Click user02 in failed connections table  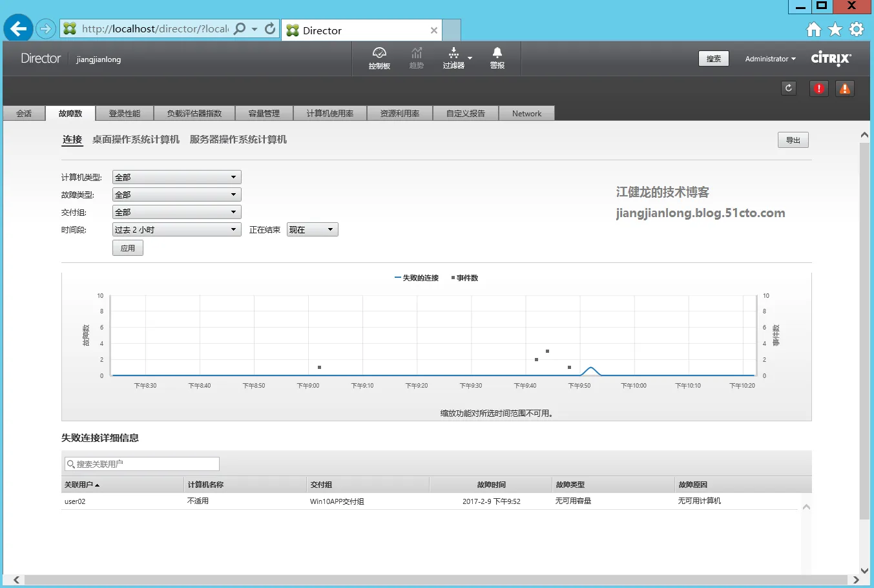(75, 501)
